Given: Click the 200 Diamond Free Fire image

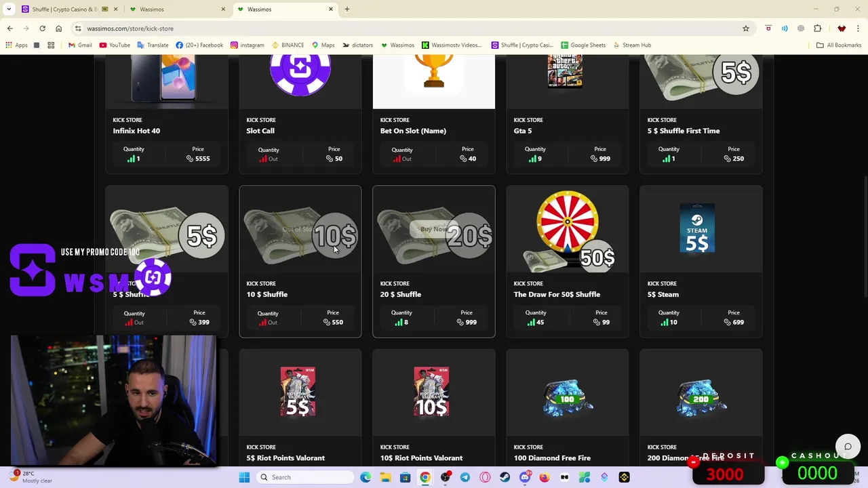Looking at the screenshot, I should point(701,396).
